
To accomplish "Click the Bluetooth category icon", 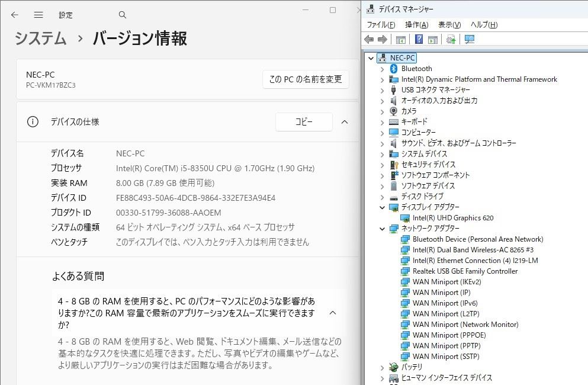I will 393,69.
